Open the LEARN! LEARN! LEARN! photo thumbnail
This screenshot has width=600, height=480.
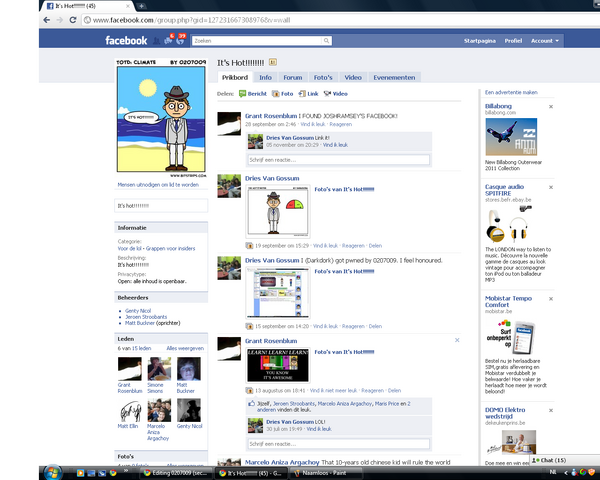coord(278,365)
